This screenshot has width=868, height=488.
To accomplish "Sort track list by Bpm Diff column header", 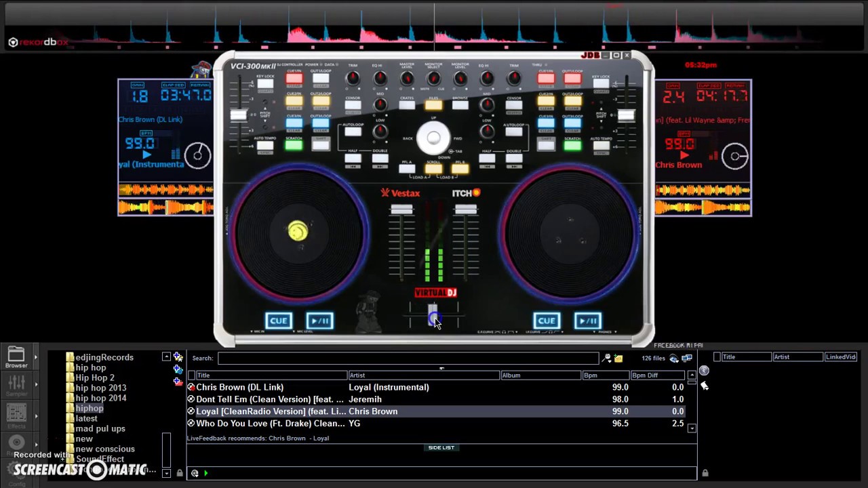I will coord(658,375).
